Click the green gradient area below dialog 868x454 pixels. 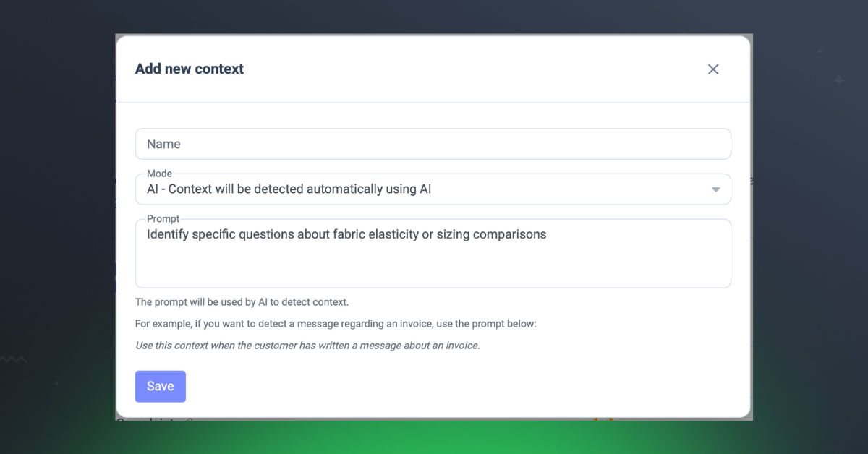click(x=434, y=437)
